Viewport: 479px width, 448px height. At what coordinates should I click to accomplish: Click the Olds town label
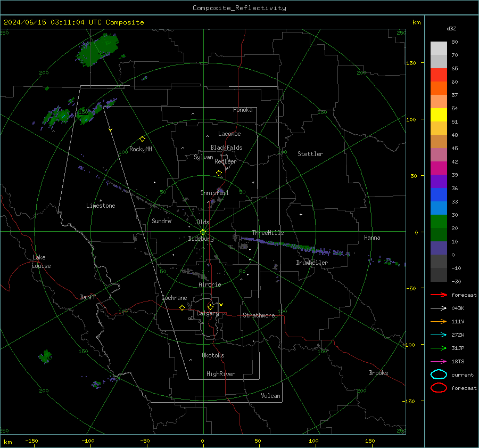203,222
